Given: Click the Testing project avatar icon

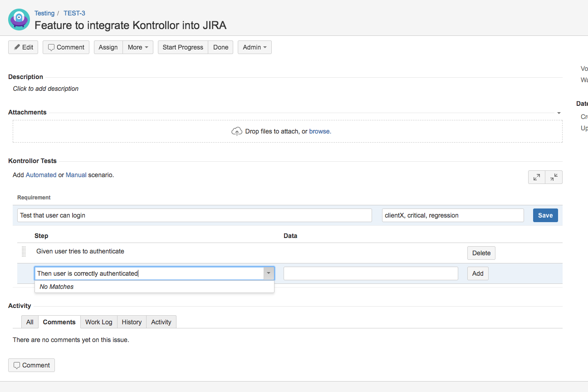Looking at the screenshot, I should tap(19, 20).
